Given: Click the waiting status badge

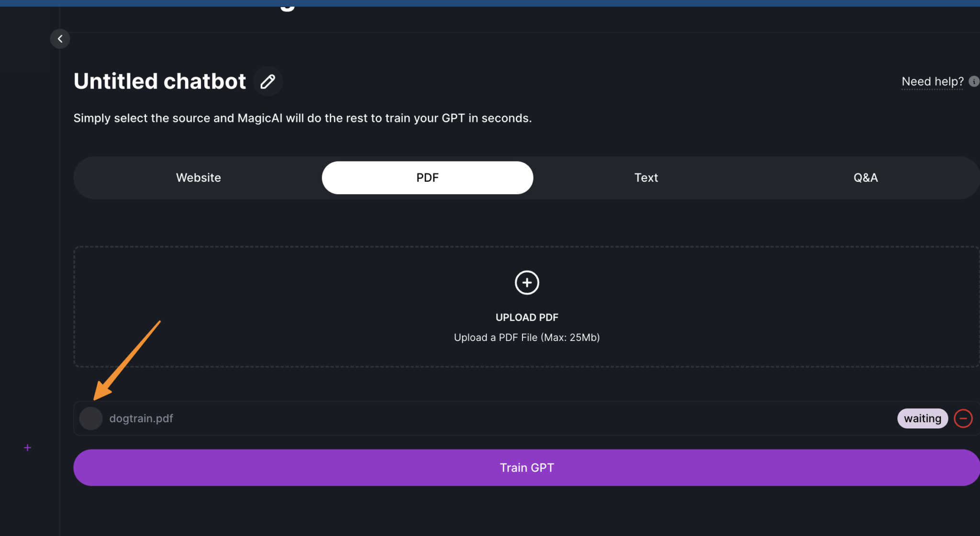Looking at the screenshot, I should tap(922, 418).
